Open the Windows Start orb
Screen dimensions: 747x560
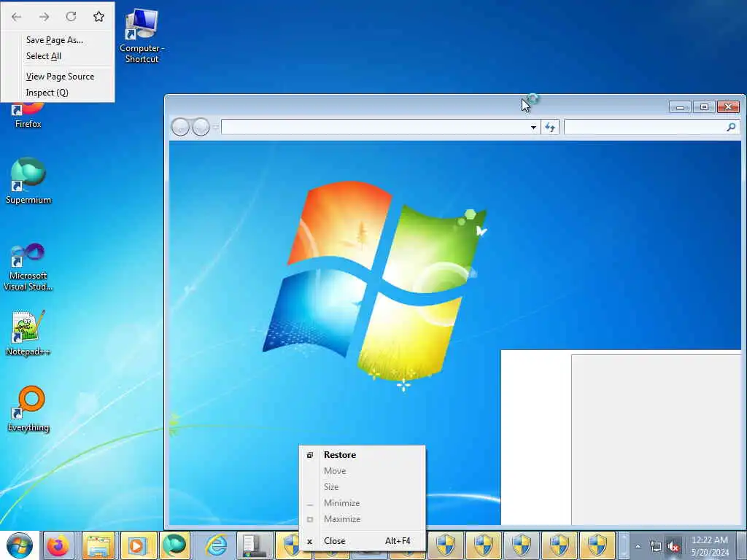pos(20,545)
